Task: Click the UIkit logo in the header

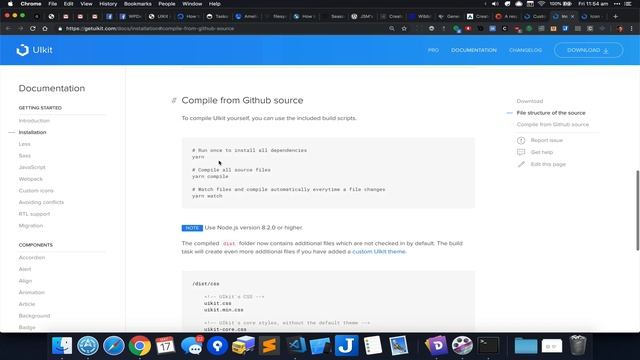Action: (34, 50)
